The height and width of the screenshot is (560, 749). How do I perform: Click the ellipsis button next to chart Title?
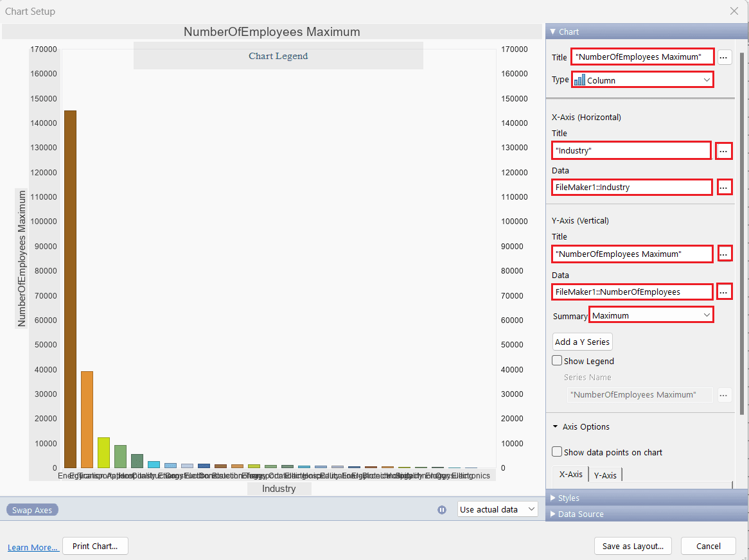pyautogui.click(x=724, y=57)
